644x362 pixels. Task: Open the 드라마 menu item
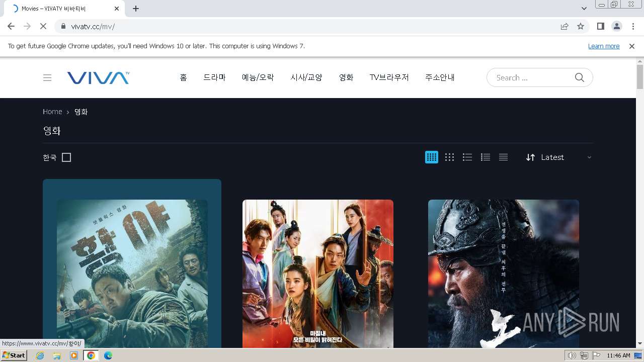click(214, 77)
